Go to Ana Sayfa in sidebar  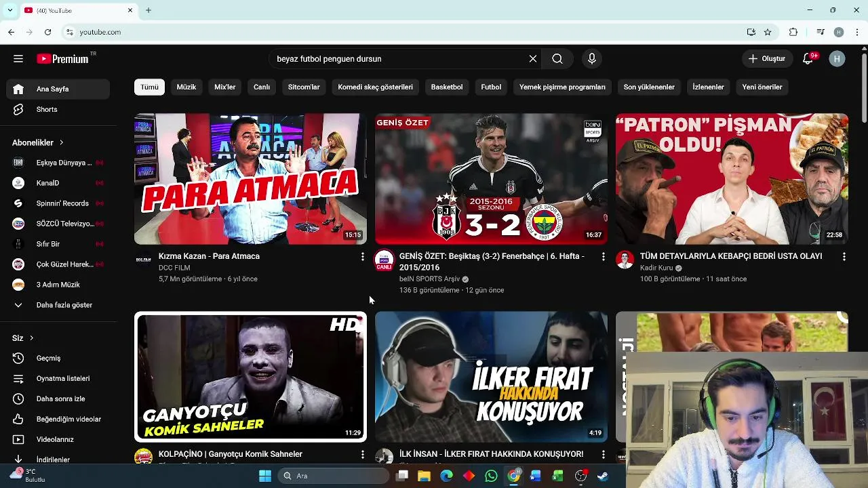coord(58,89)
